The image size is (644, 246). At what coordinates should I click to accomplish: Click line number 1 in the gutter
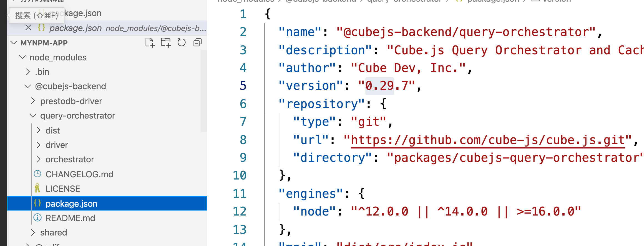point(243,14)
